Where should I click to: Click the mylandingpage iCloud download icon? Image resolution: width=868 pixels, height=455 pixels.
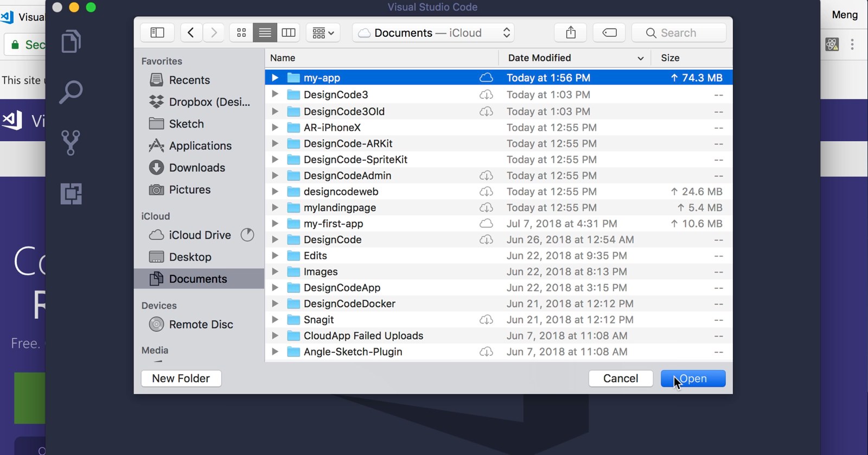pyautogui.click(x=486, y=207)
